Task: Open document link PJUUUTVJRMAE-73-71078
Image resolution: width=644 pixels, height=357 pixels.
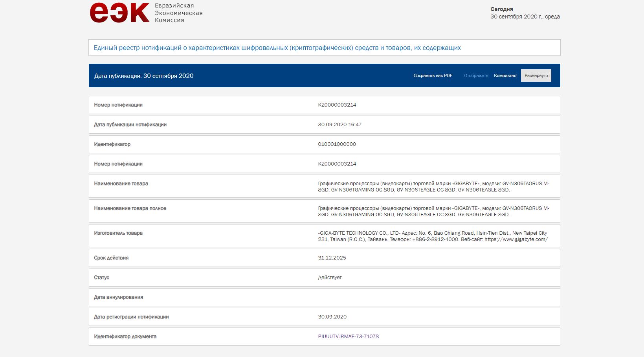Action: click(x=348, y=337)
